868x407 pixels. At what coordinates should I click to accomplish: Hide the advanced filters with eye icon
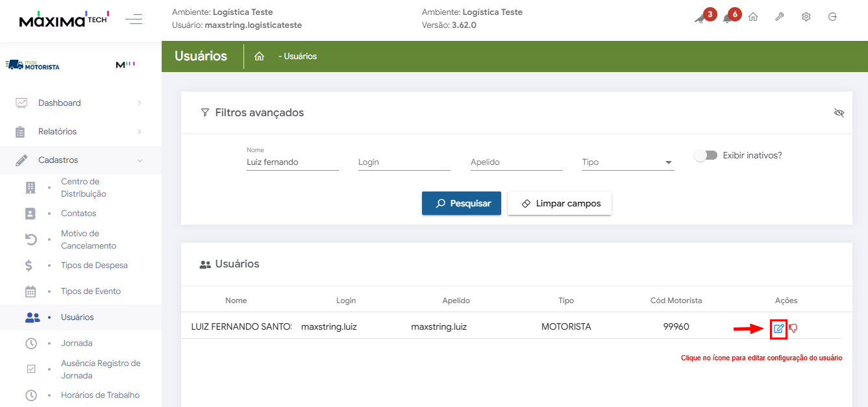coord(839,113)
